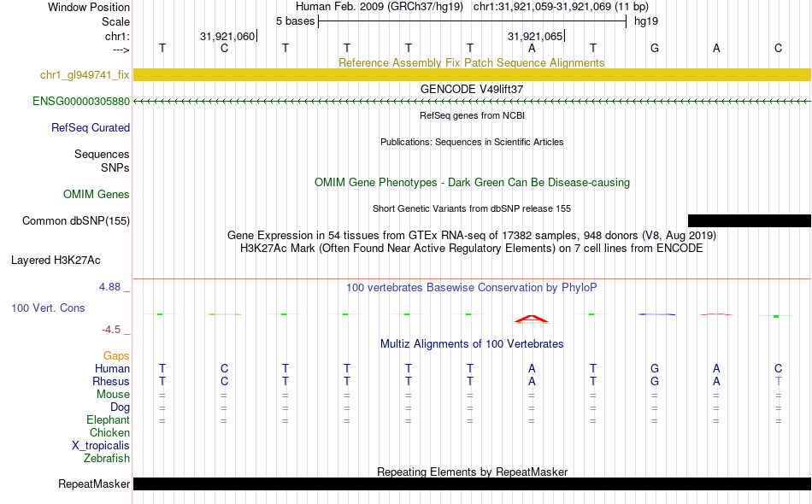The width and height of the screenshot is (812, 504).
Task: Open the GTEx Gene Expression track title
Action: [472, 235]
